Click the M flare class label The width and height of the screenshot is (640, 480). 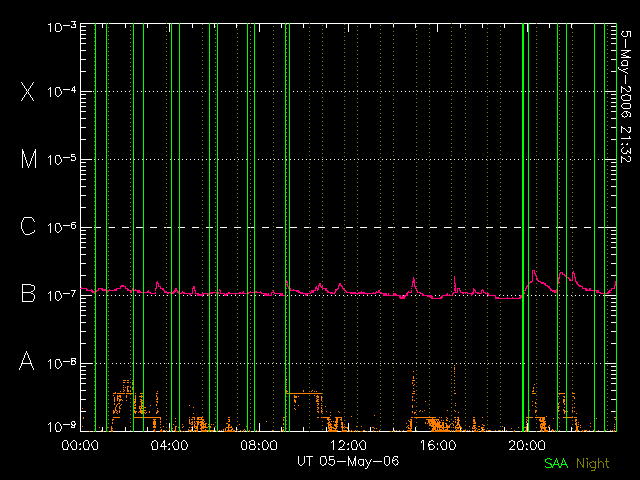29,159
